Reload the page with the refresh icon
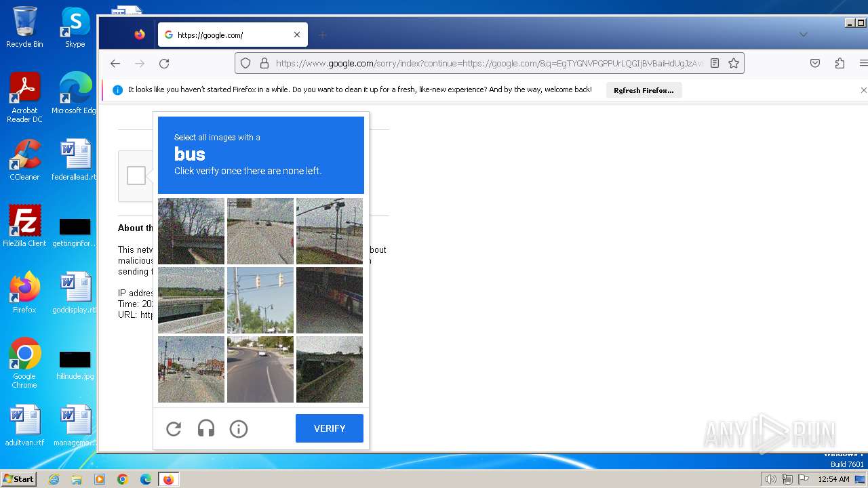The width and height of the screenshot is (868, 488). (164, 63)
